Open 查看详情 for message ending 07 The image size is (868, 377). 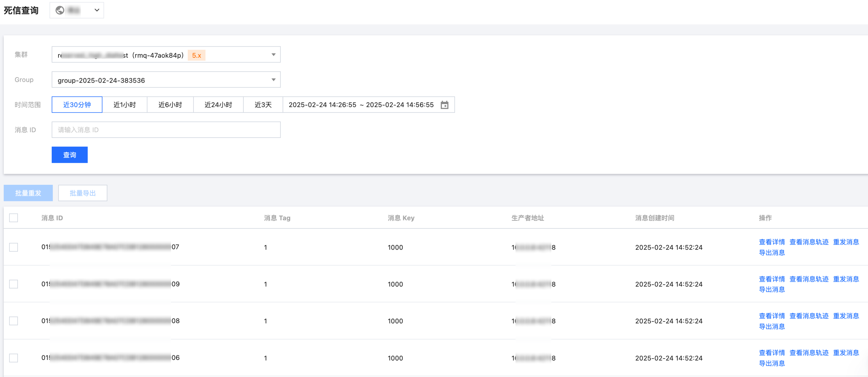(x=772, y=242)
